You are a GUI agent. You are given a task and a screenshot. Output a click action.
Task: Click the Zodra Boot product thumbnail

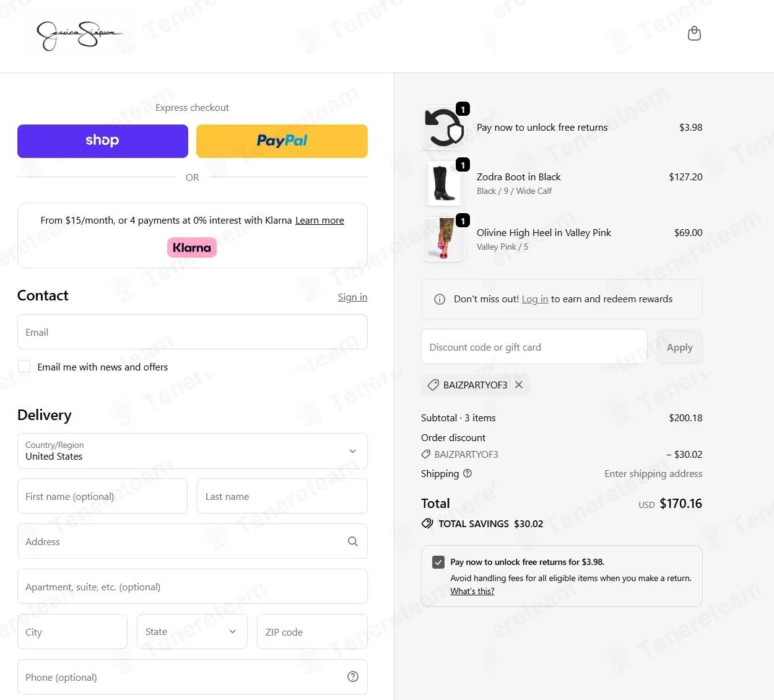pyautogui.click(x=444, y=183)
